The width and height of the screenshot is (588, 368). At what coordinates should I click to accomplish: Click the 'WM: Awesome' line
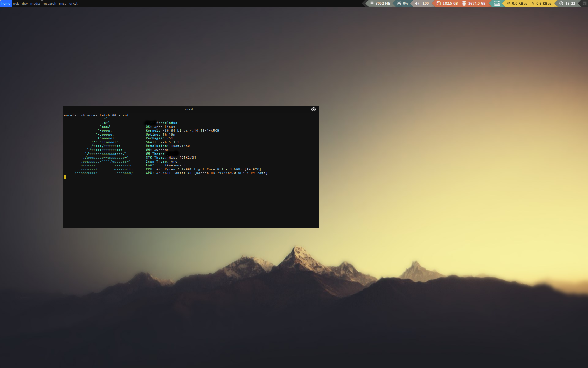click(157, 150)
